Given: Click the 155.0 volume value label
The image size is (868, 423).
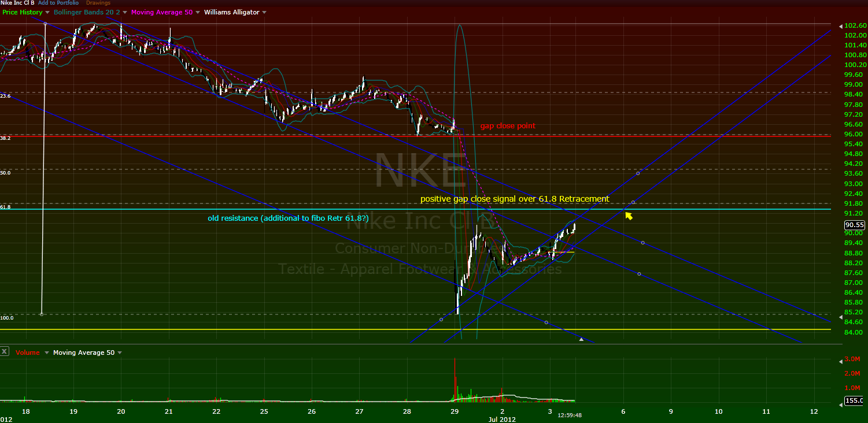Looking at the screenshot, I should click(854, 400).
